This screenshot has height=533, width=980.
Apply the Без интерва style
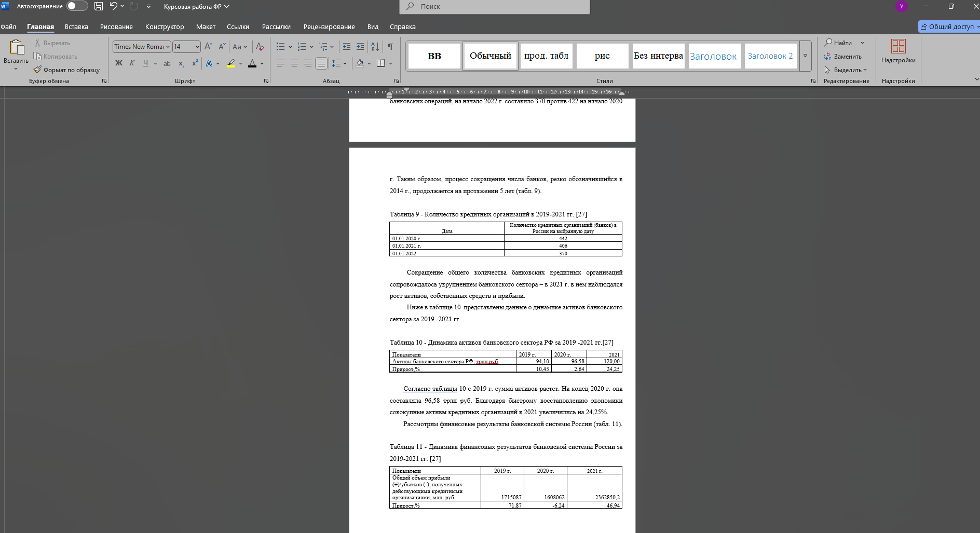pyautogui.click(x=658, y=56)
